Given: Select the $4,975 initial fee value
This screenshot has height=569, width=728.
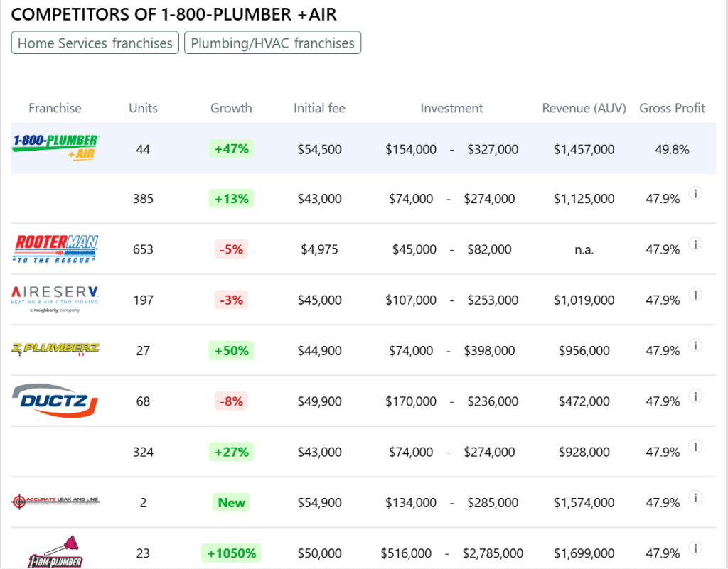Looking at the screenshot, I should (319, 249).
